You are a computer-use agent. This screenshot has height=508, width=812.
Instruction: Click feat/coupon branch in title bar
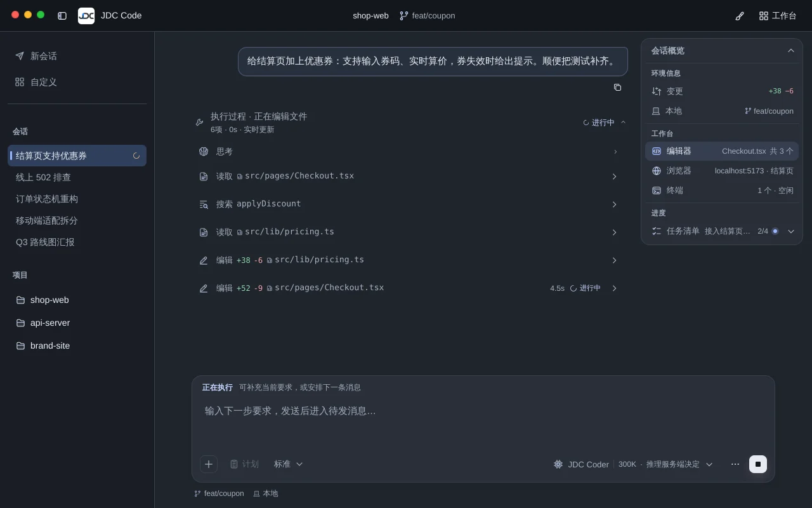click(x=427, y=16)
